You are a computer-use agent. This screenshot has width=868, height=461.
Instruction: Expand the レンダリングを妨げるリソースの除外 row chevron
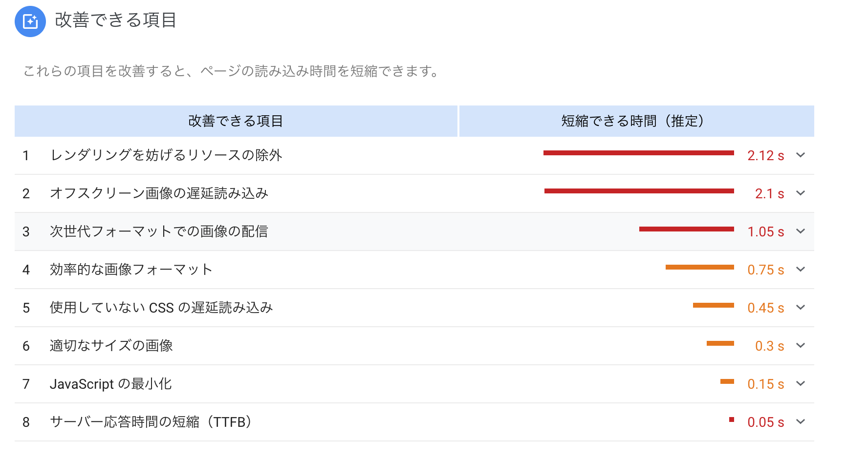[x=801, y=155]
